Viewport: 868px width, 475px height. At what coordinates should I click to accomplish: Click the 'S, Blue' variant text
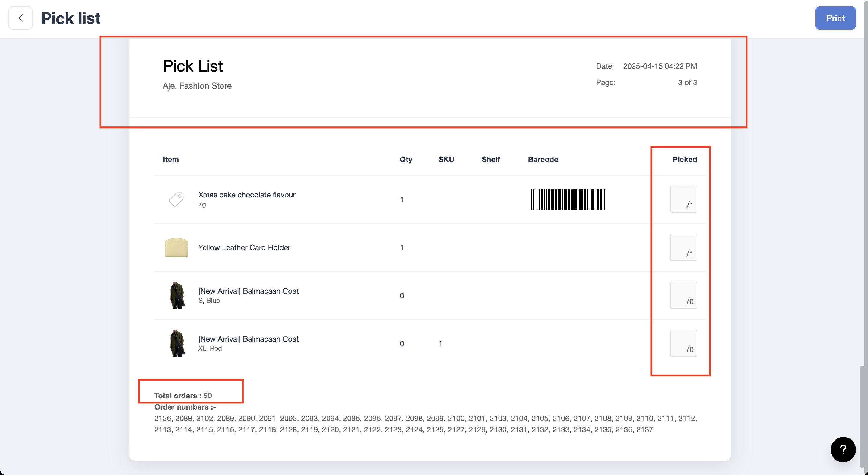click(x=209, y=300)
